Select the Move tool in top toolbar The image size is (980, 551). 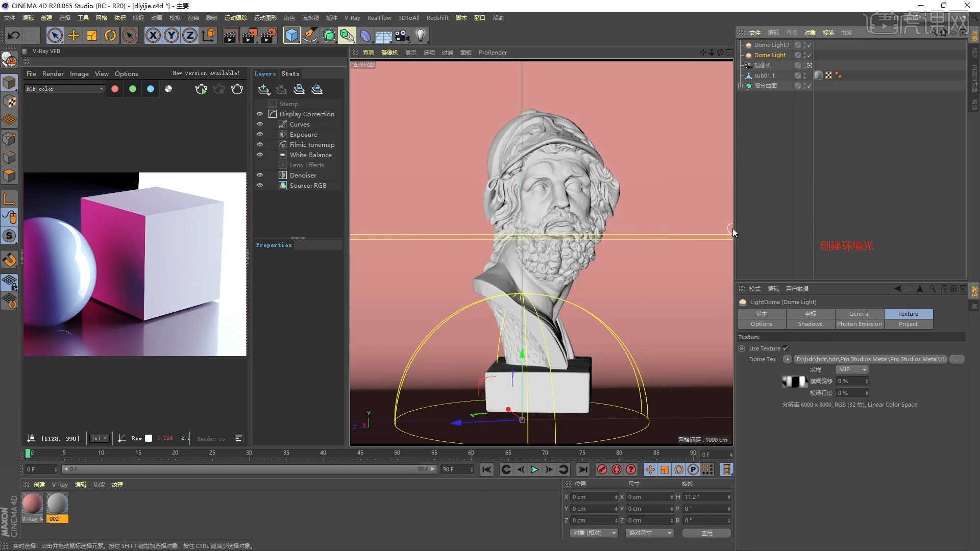(73, 35)
